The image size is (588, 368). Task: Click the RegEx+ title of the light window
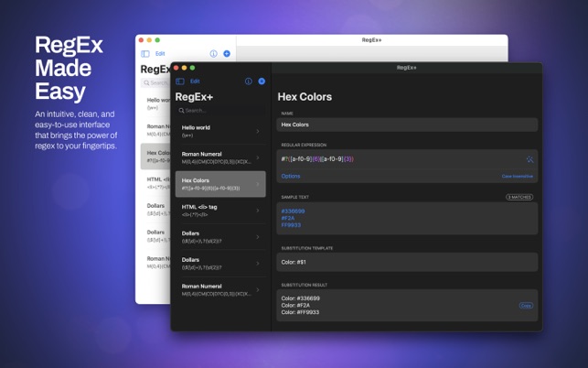[371, 39]
